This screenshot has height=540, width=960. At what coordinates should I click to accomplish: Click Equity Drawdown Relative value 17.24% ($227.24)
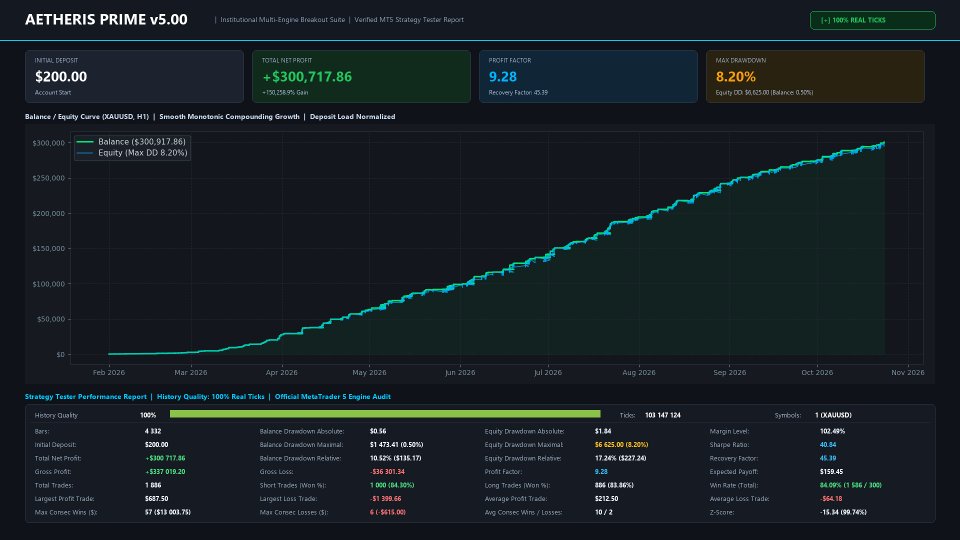coord(621,458)
